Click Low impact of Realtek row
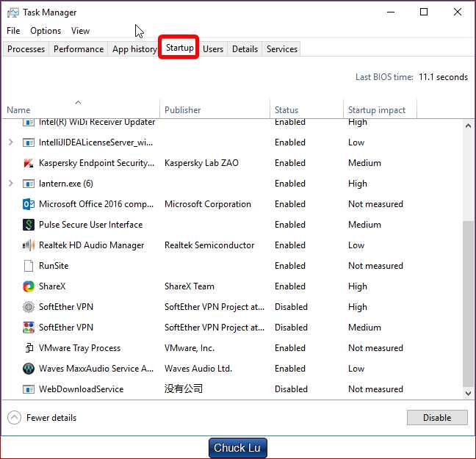The width and height of the screenshot is (476, 459). click(x=356, y=245)
